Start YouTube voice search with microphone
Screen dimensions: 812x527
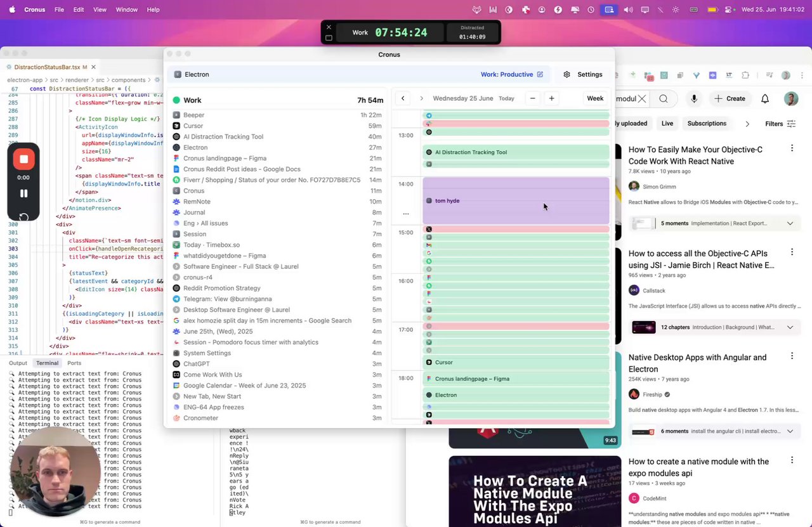694,98
